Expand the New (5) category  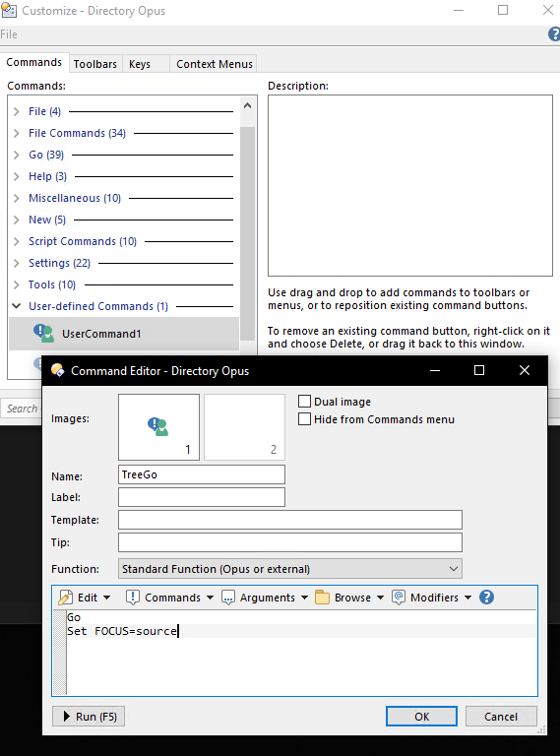[x=17, y=220]
